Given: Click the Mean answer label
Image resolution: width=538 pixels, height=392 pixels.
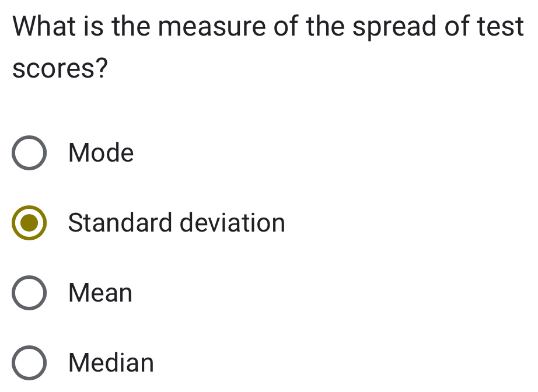Looking at the screenshot, I should click(x=99, y=293).
